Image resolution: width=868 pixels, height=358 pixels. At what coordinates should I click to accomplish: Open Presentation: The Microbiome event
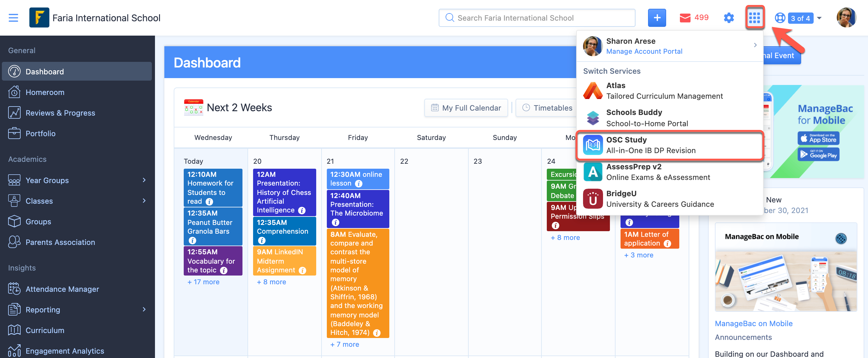coord(357,208)
